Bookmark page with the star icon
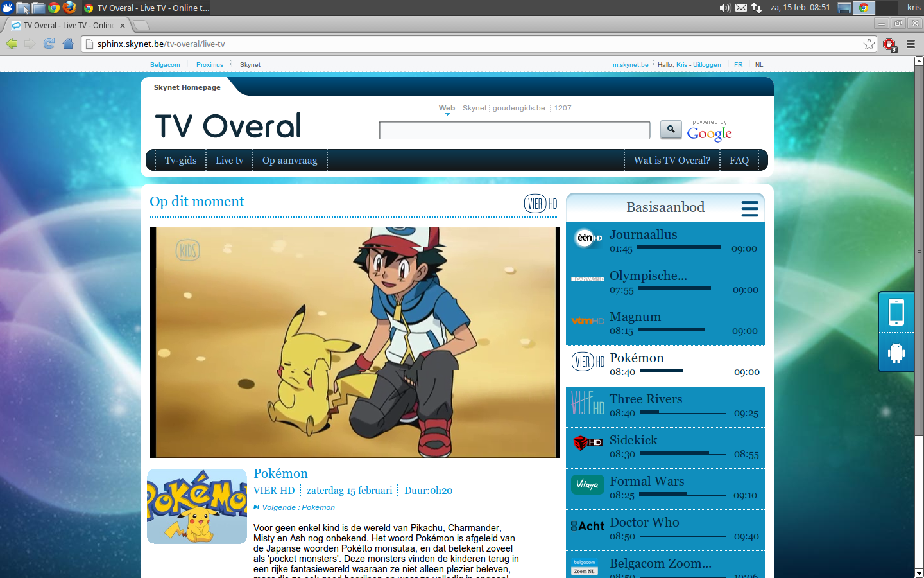Image resolution: width=924 pixels, height=578 pixels. coord(869,44)
